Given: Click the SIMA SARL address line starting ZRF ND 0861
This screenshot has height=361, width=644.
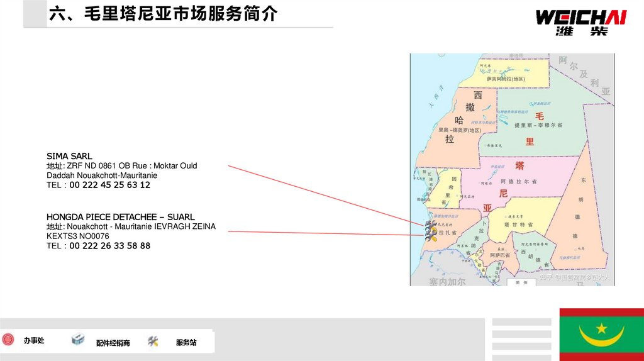Looking at the screenshot, I should click(121, 165).
